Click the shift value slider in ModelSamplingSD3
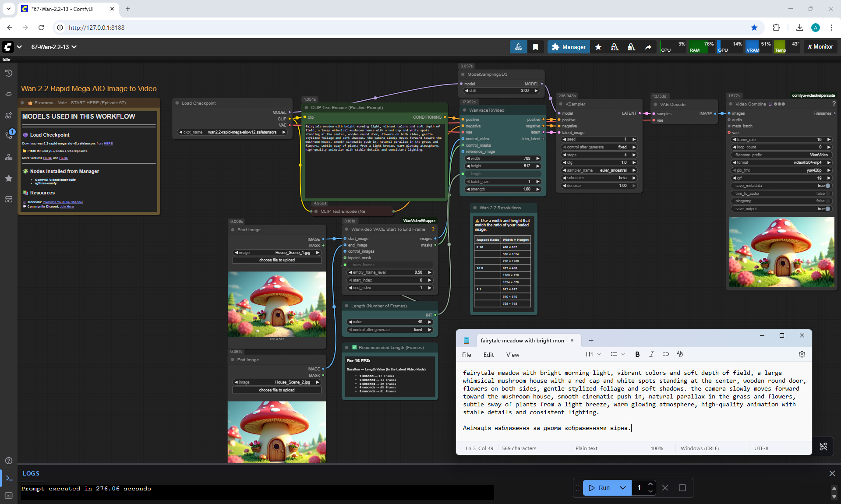The height and width of the screenshot is (504, 841). (502, 91)
